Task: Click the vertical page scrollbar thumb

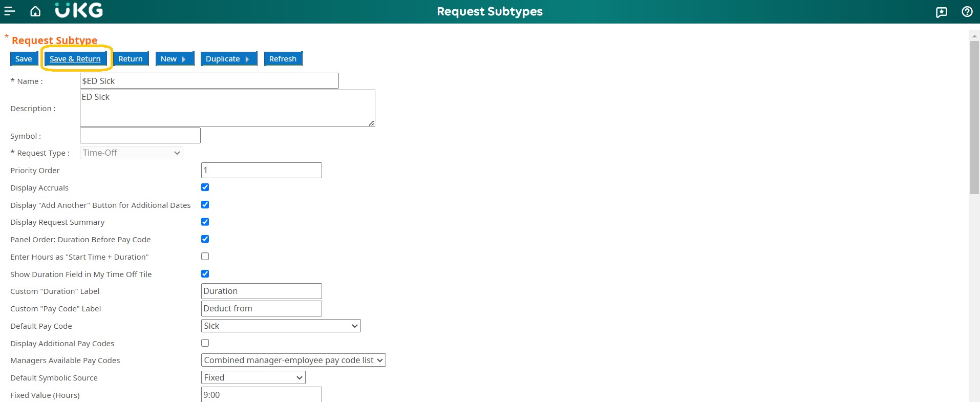Action: [x=974, y=118]
